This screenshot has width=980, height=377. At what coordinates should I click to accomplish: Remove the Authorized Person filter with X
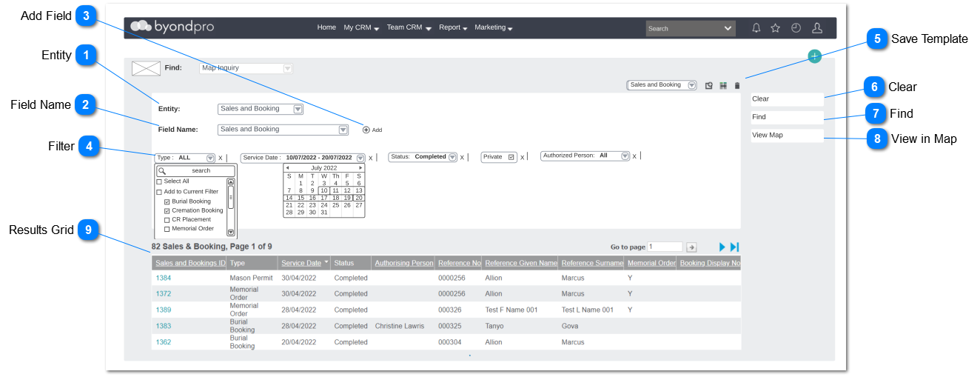634,156
